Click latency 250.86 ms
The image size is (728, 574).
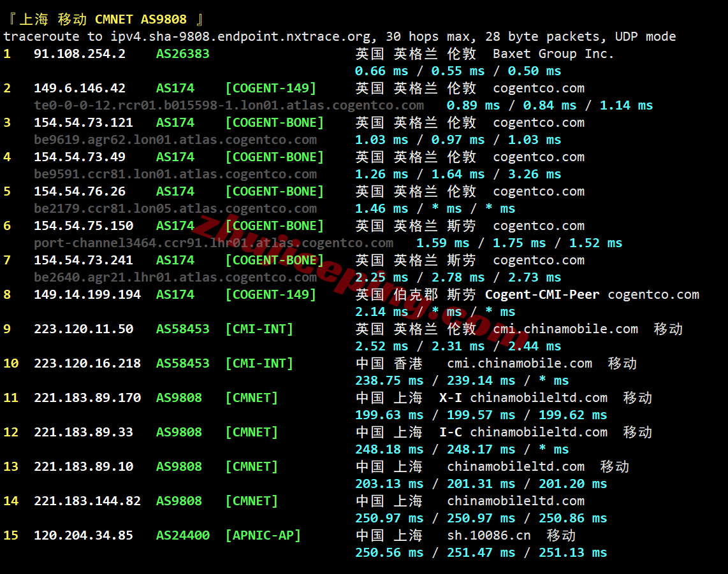[x=572, y=517]
